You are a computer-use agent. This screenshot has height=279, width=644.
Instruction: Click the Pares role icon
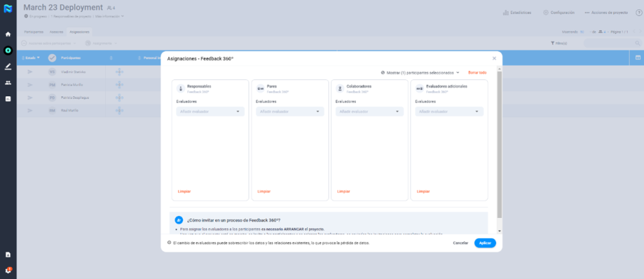pyautogui.click(x=260, y=89)
